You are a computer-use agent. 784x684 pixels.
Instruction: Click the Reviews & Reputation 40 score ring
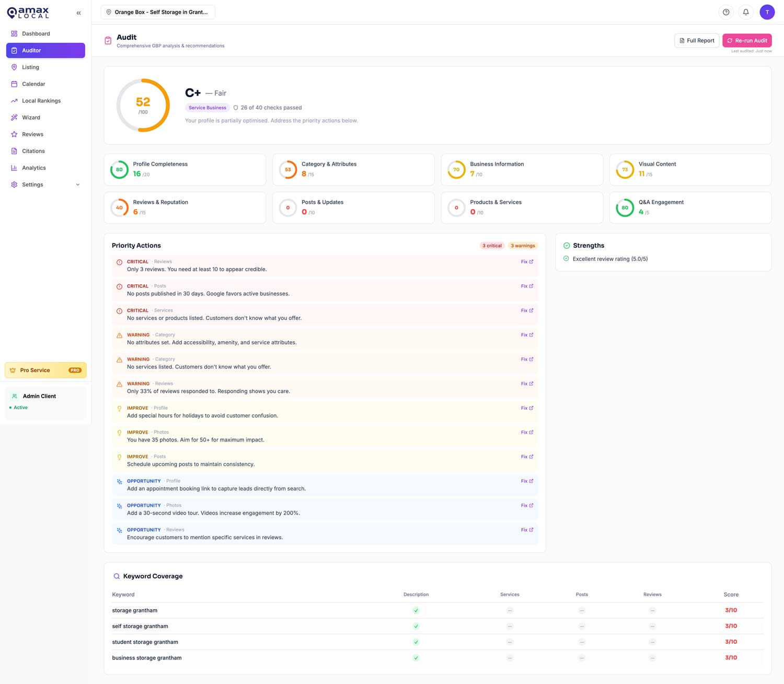[x=119, y=207]
